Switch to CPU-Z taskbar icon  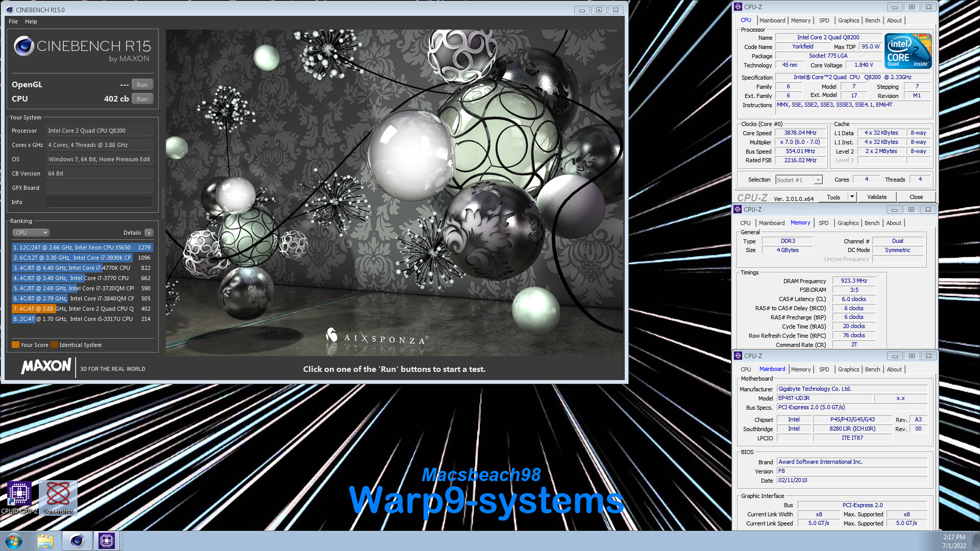coord(107,541)
